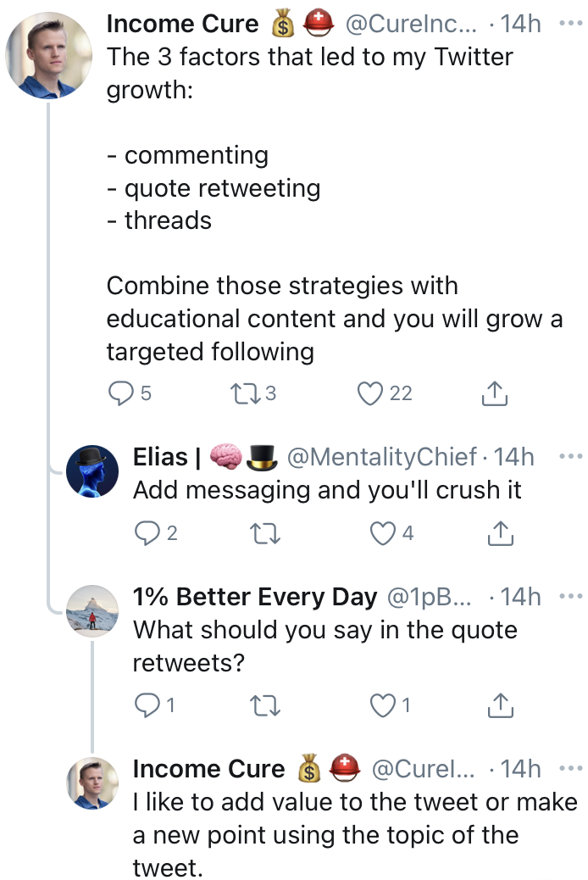Share the main Income Cure tweet

pyautogui.click(x=494, y=393)
